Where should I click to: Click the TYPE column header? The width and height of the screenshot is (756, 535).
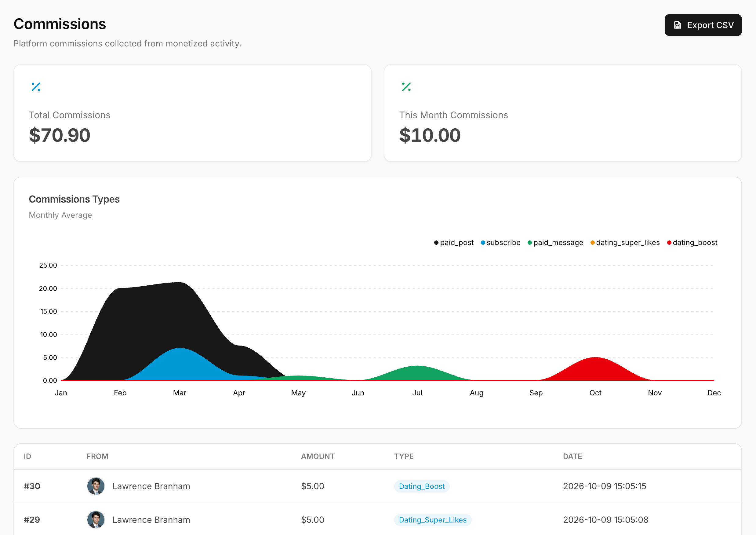[404, 456]
